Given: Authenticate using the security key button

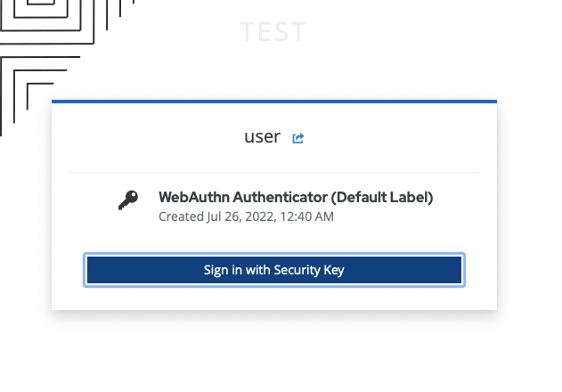Looking at the screenshot, I should point(273,270).
